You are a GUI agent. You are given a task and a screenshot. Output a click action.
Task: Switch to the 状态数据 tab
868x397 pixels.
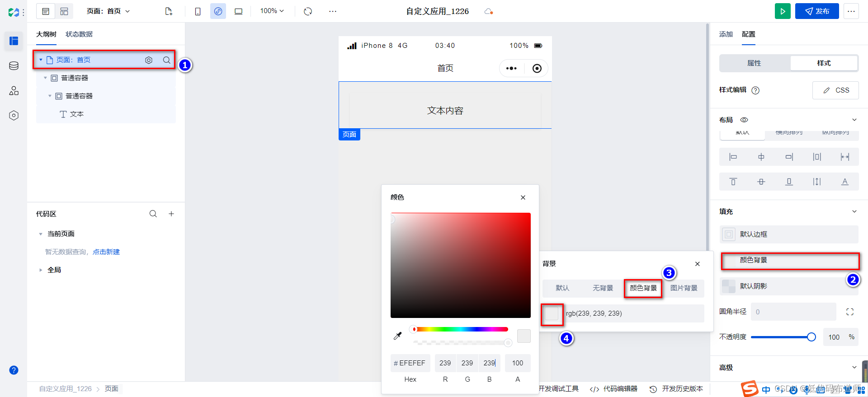coord(79,34)
